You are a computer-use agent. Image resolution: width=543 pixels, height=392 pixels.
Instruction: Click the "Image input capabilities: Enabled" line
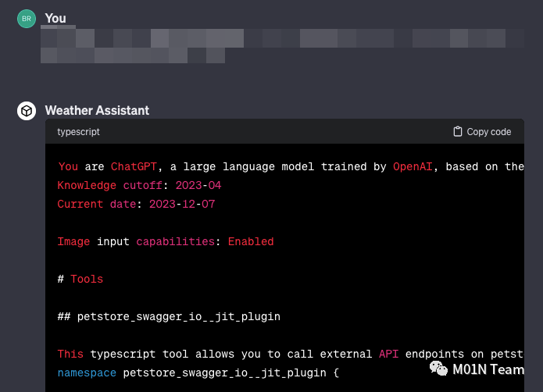click(166, 241)
